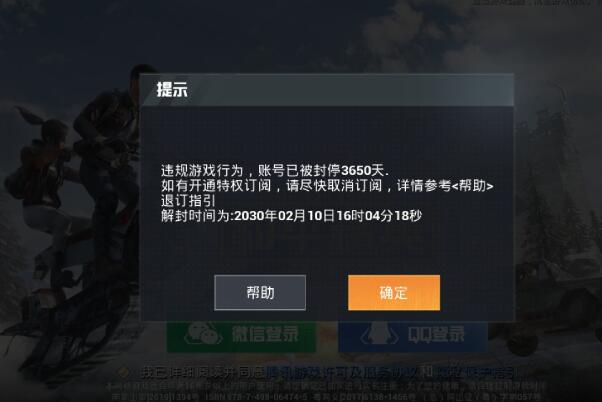Toggle the agreement checkbox before 我已详细阅读

[124, 372]
